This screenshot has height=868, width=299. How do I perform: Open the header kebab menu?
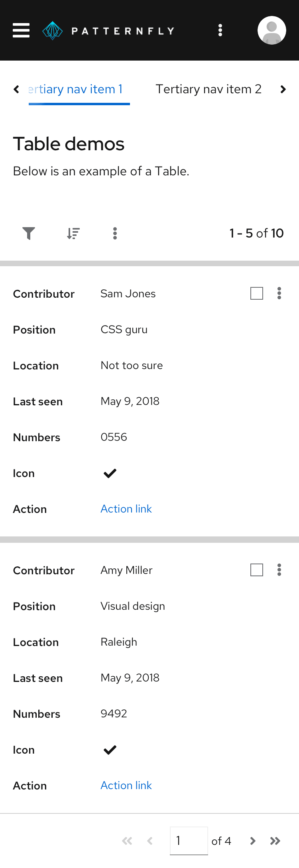pyautogui.click(x=220, y=30)
